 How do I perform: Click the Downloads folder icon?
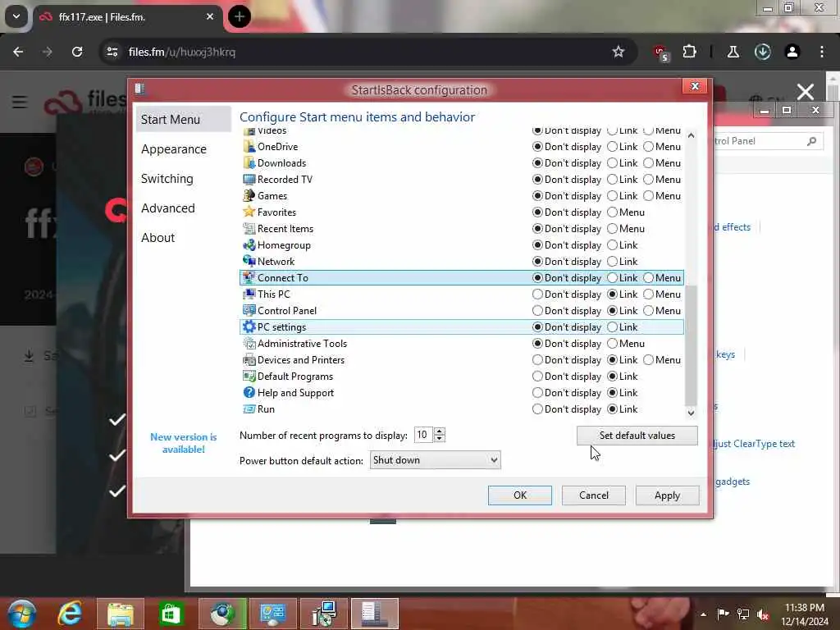click(249, 163)
